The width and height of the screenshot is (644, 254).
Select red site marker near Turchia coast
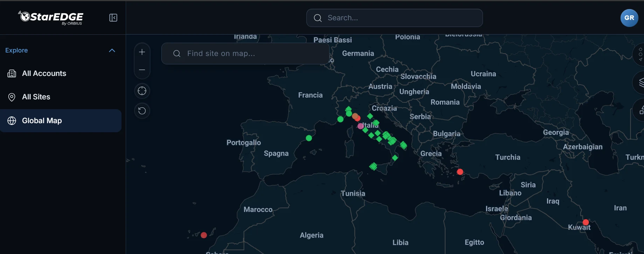[x=460, y=172]
